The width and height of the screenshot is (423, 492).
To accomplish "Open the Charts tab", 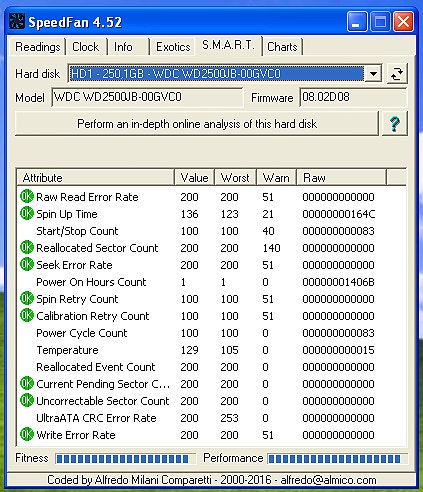I will pos(282,47).
